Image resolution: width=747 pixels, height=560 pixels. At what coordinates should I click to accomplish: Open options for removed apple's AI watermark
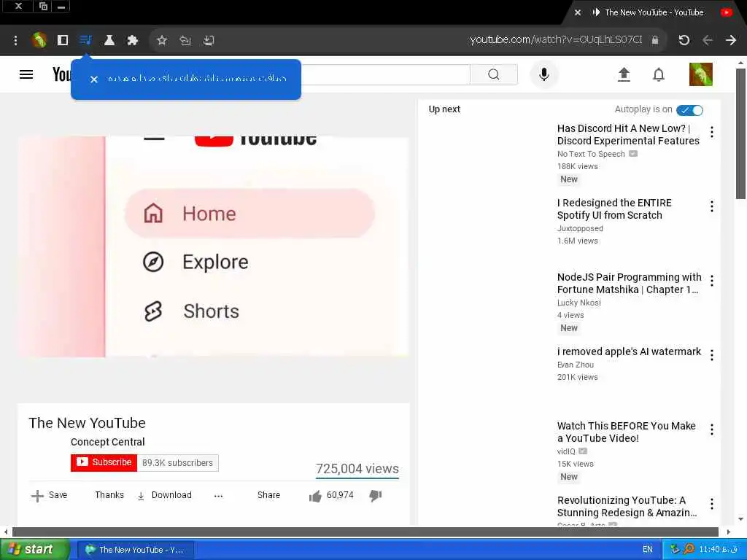(x=712, y=355)
